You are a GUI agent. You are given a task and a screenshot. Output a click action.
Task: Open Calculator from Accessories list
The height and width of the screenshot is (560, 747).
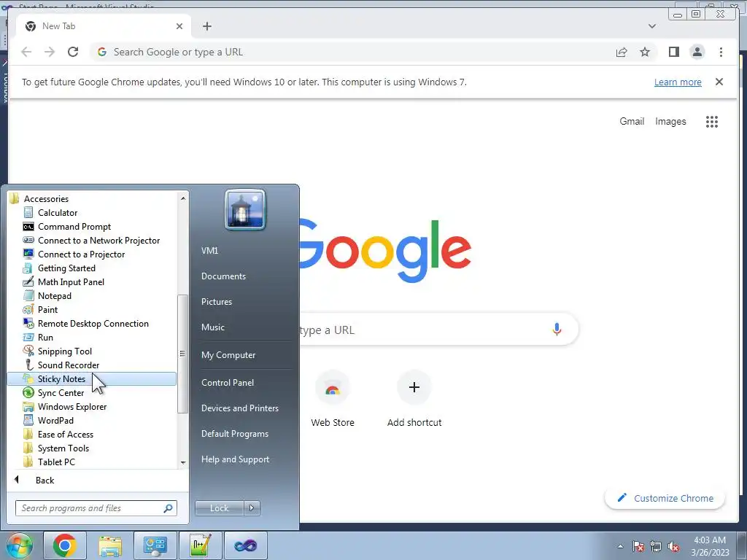(57, 213)
